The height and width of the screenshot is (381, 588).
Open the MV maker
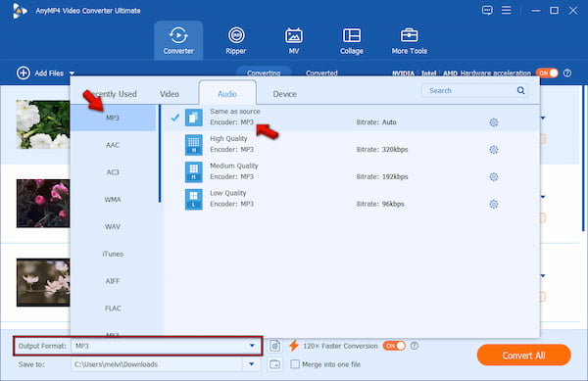[x=294, y=40]
